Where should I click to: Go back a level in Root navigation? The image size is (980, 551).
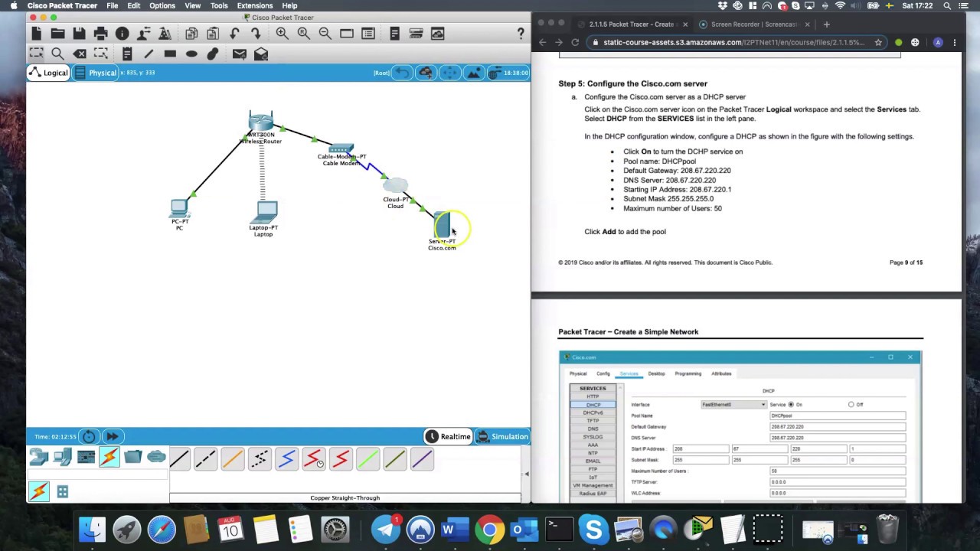tap(402, 73)
